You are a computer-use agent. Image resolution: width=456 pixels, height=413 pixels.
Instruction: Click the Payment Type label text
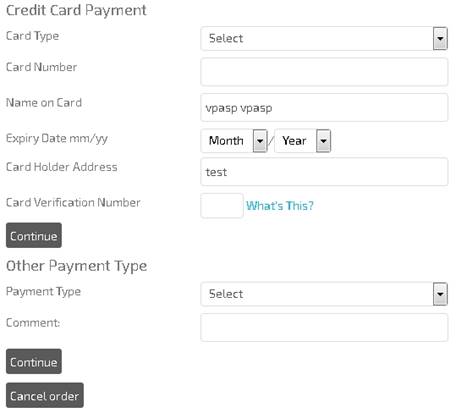pos(43,292)
